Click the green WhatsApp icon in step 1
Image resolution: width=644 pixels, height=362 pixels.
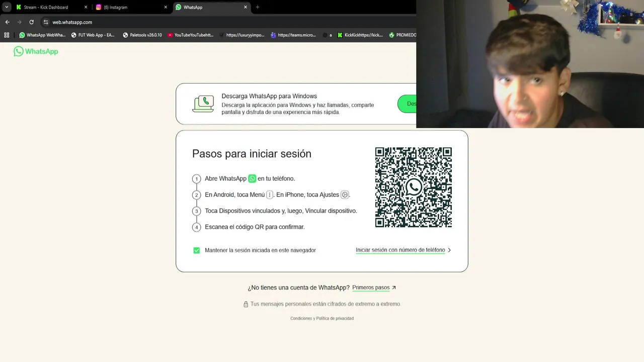click(252, 178)
